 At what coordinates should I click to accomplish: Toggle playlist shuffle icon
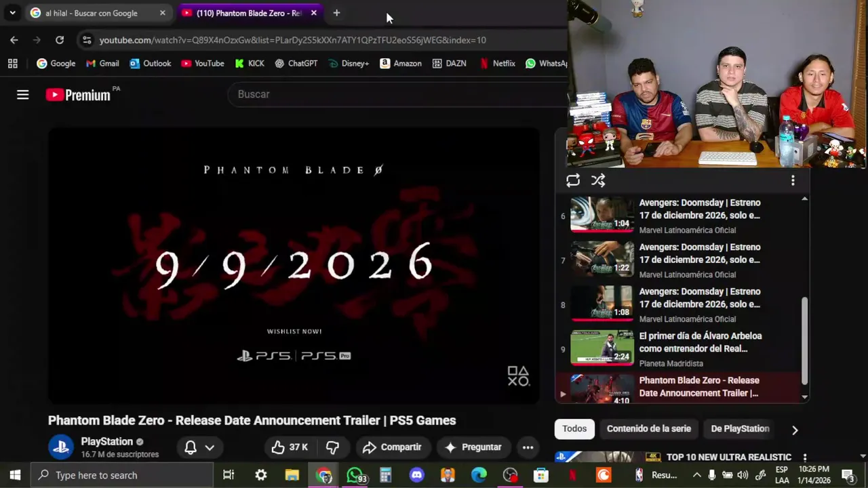click(x=597, y=180)
